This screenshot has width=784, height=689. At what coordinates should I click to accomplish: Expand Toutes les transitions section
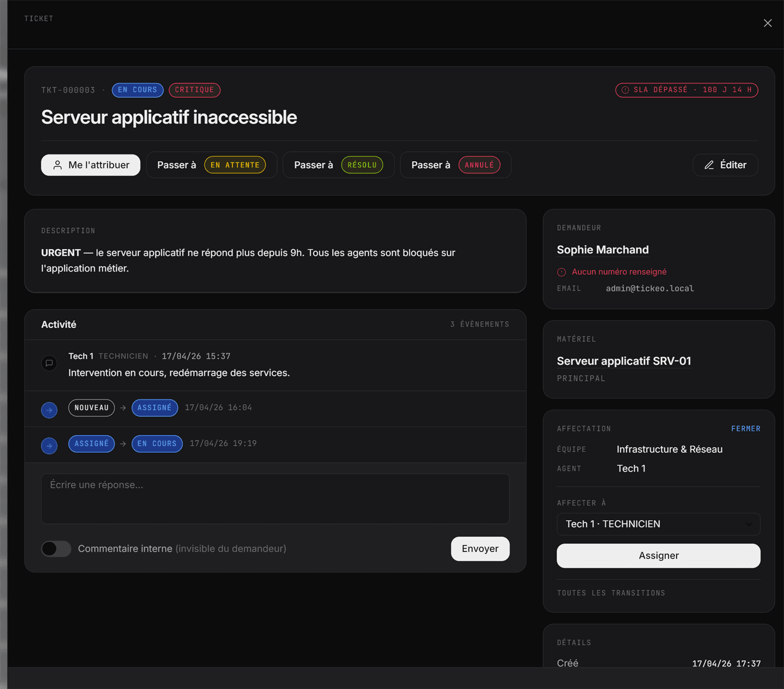(x=611, y=593)
